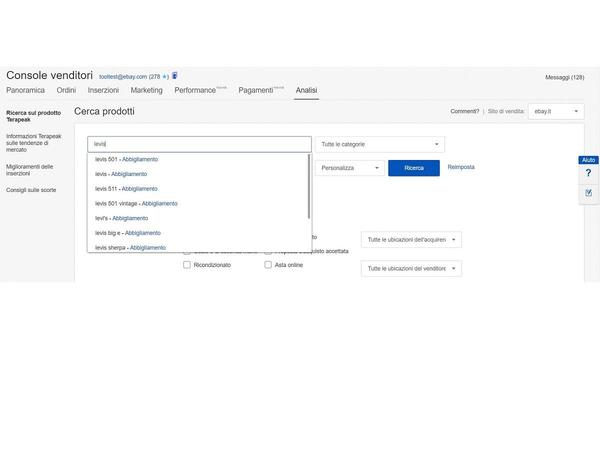Click the store badge icon beside tooltest account
This screenshot has width=600, height=450.
coord(174,76)
